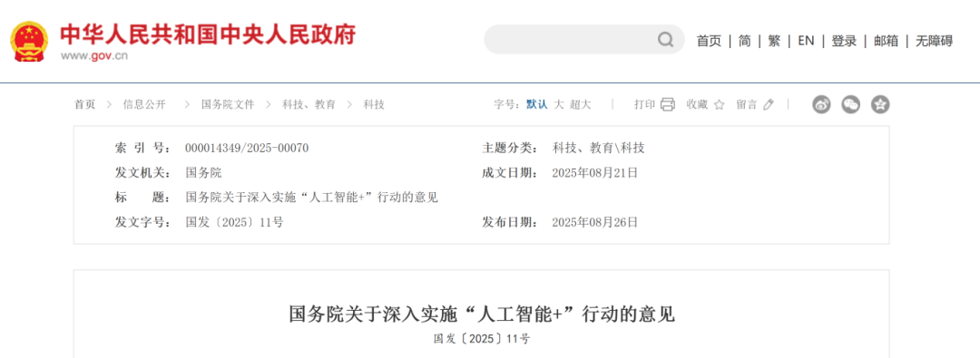980x358 pixels.
Task: Open the 邮箱 link
Action: [887, 41]
